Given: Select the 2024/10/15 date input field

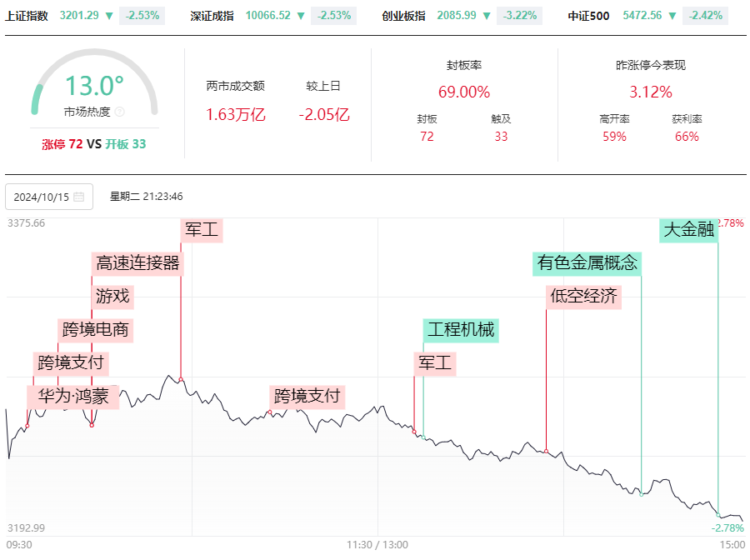Looking at the screenshot, I should click(x=49, y=197).
